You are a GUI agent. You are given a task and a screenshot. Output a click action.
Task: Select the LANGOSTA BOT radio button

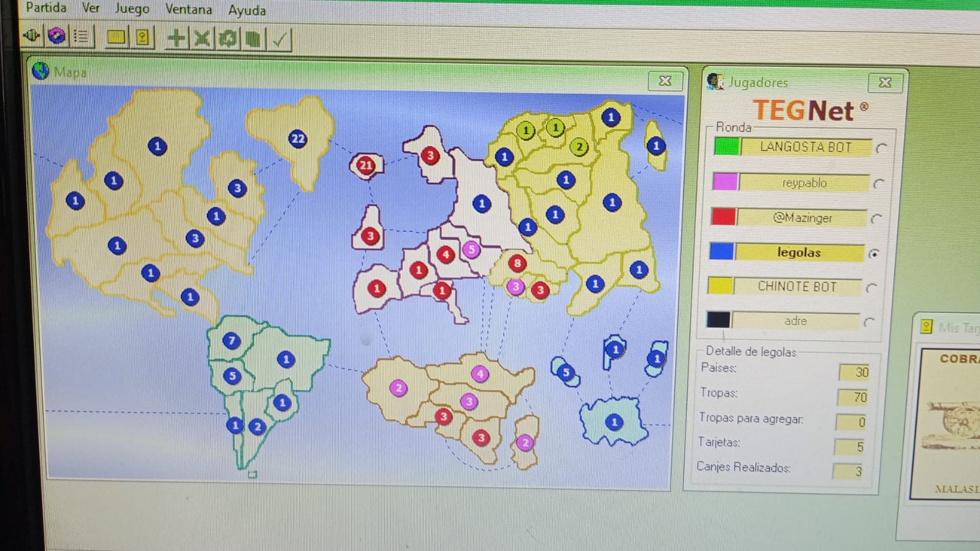(x=881, y=148)
